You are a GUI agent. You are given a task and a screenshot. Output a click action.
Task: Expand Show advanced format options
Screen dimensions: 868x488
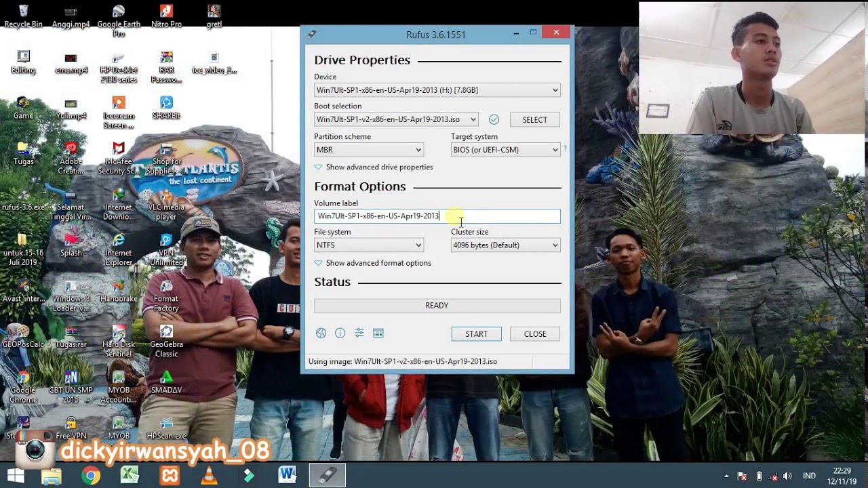point(373,263)
